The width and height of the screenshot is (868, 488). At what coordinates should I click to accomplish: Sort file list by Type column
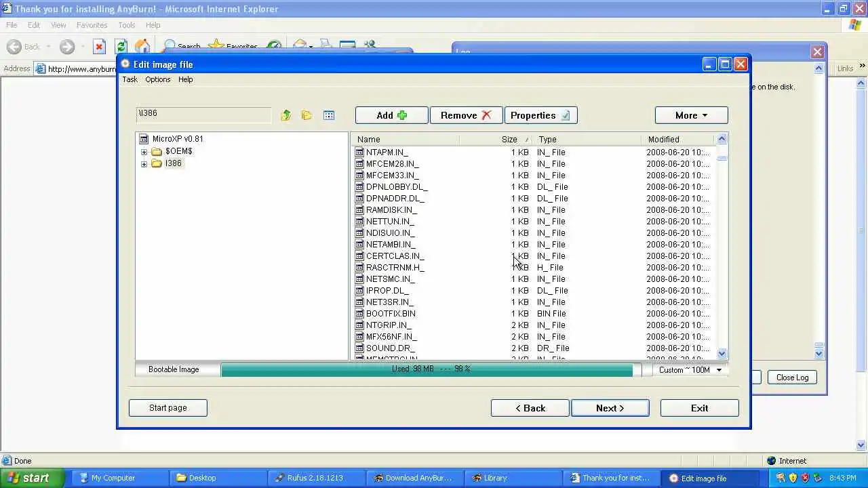tap(587, 139)
